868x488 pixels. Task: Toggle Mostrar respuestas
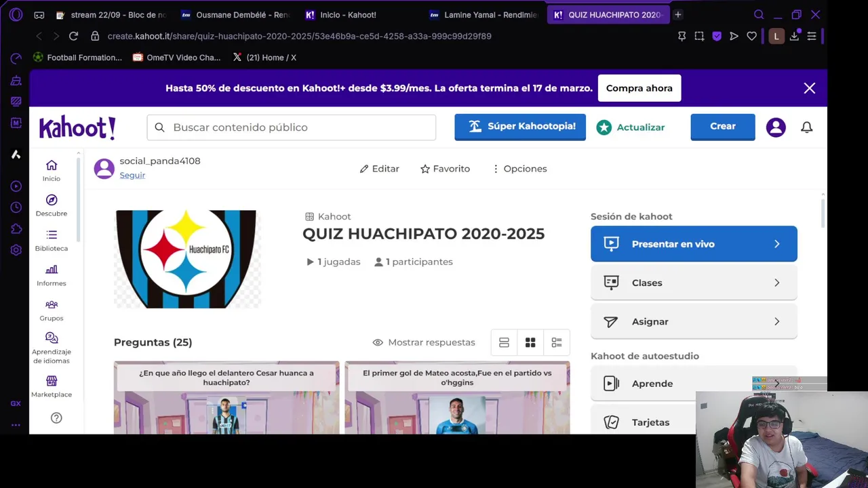(424, 342)
